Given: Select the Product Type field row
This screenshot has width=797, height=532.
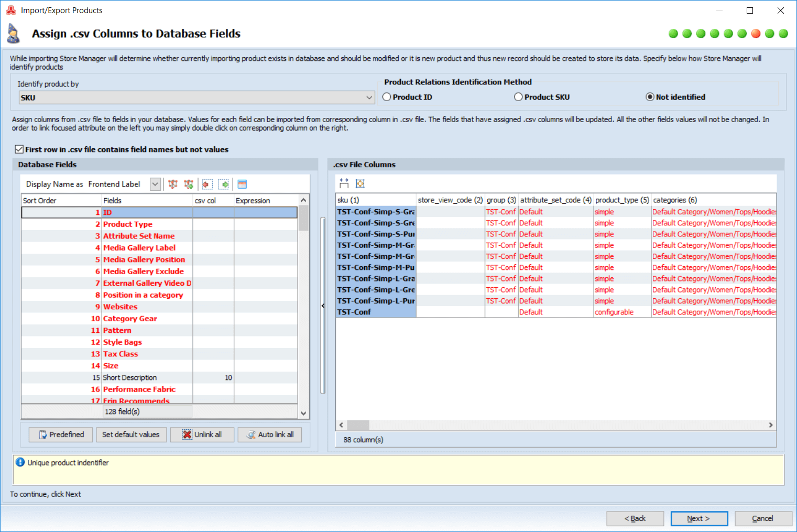Looking at the screenshot, I should point(159,224).
